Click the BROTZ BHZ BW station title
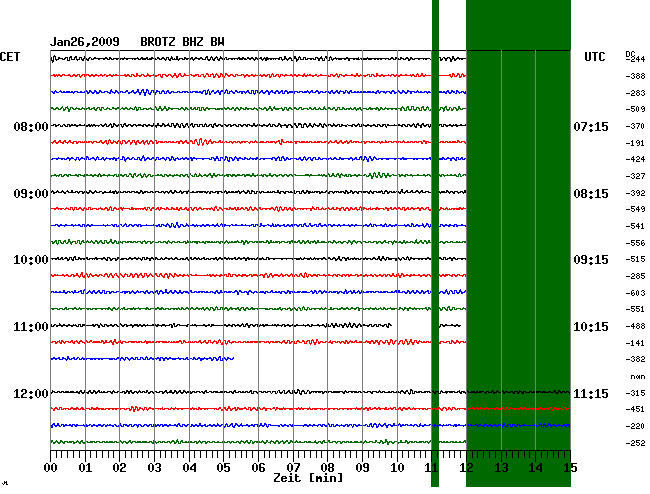Image resolution: width=650 pixels, height=494 pixels. pyautogui.click(x=182, y=42)
